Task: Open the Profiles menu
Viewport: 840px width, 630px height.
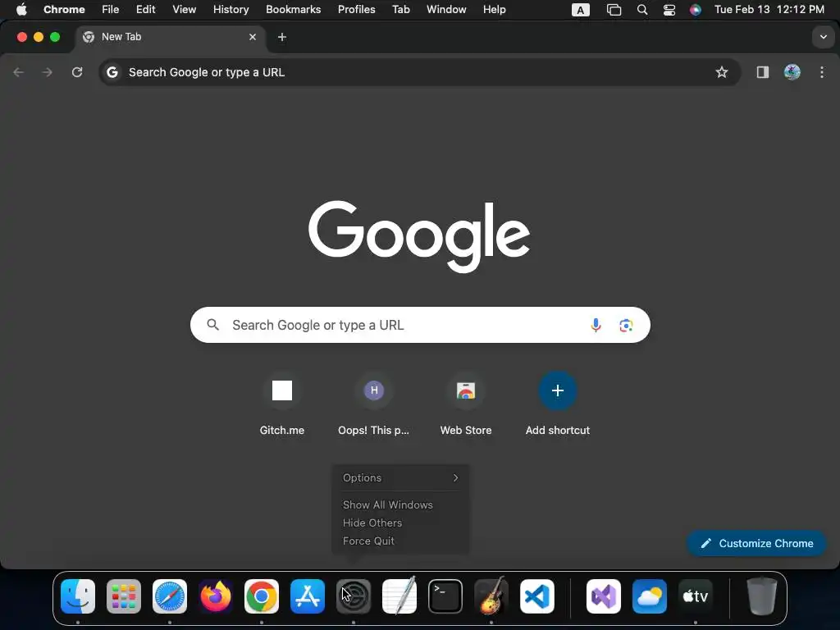Action: coord(356,10)
